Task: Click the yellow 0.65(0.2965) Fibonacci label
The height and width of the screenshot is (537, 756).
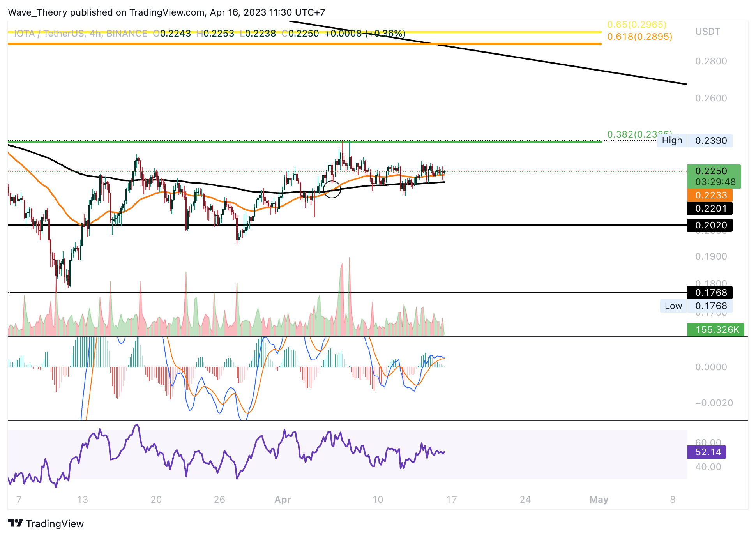Action: click(637, 25)
